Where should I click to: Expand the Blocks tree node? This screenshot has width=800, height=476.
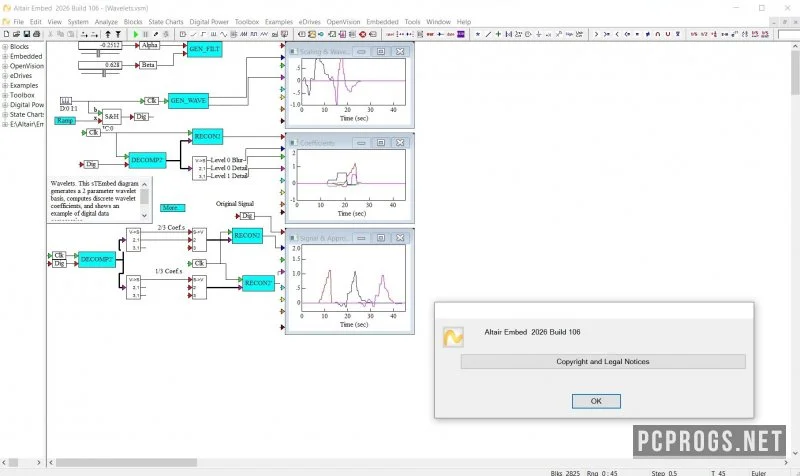coord(5,46)
